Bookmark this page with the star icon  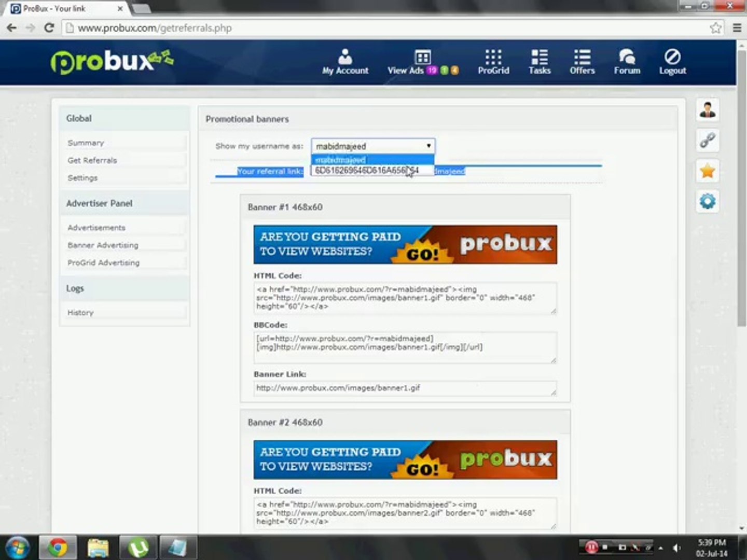coord(716,28)
